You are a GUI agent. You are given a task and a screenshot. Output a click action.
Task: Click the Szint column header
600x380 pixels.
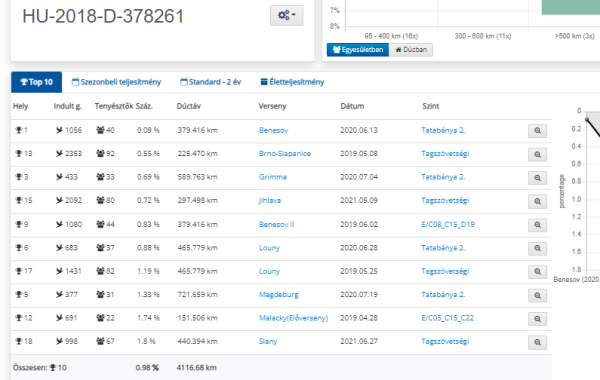tap(431, 106)
